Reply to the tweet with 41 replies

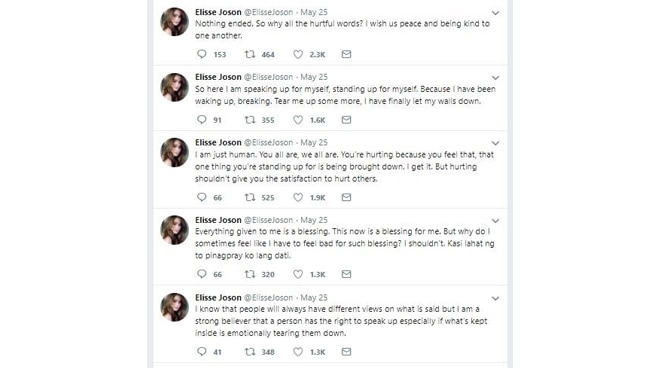pos(202,352)
